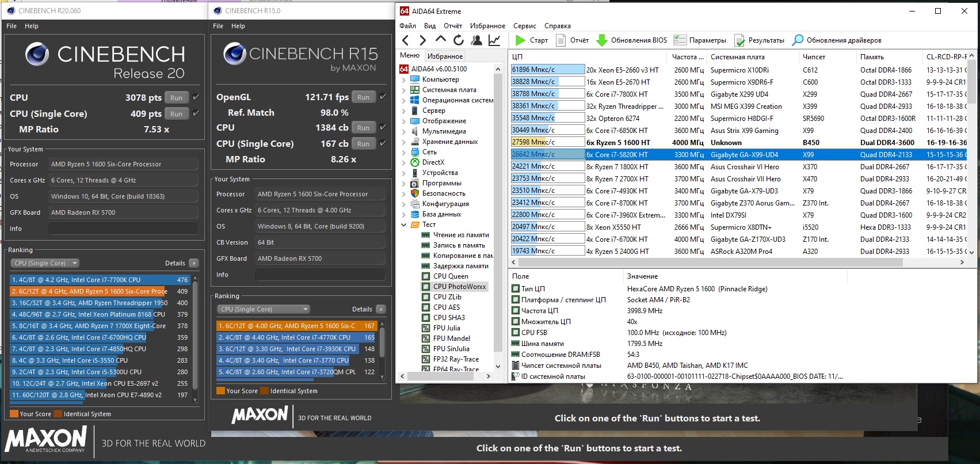Start the benchmark with the green Старт button
Viewport: 980px width, 464px height.
click(531, 40)
